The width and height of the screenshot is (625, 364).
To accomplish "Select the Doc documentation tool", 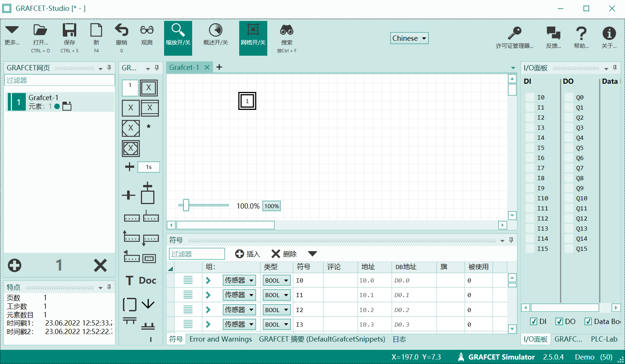I will pyautogui.click(x=148, y=280).
